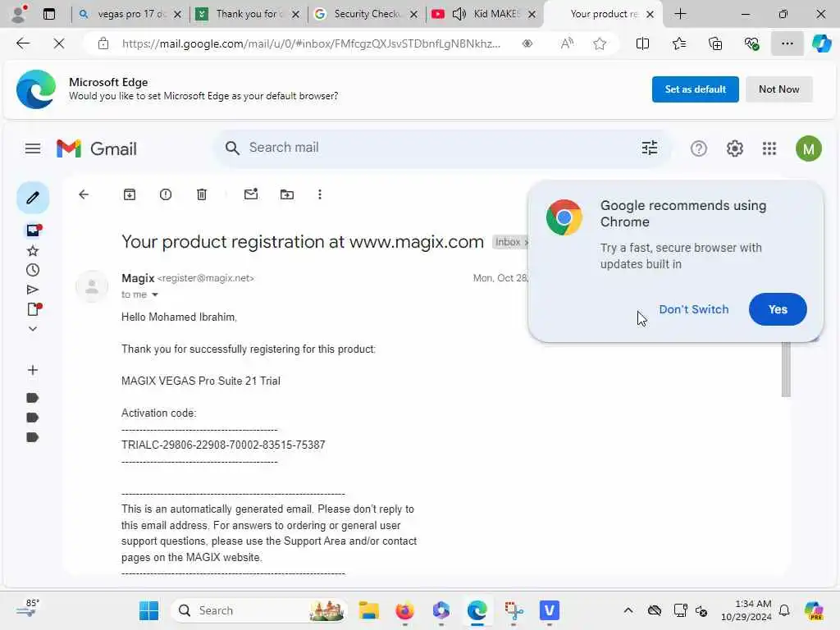Click the Compose pencil button
Image resolution: width=840 pixels, height=630 pixels.
[x=33, y=198]
